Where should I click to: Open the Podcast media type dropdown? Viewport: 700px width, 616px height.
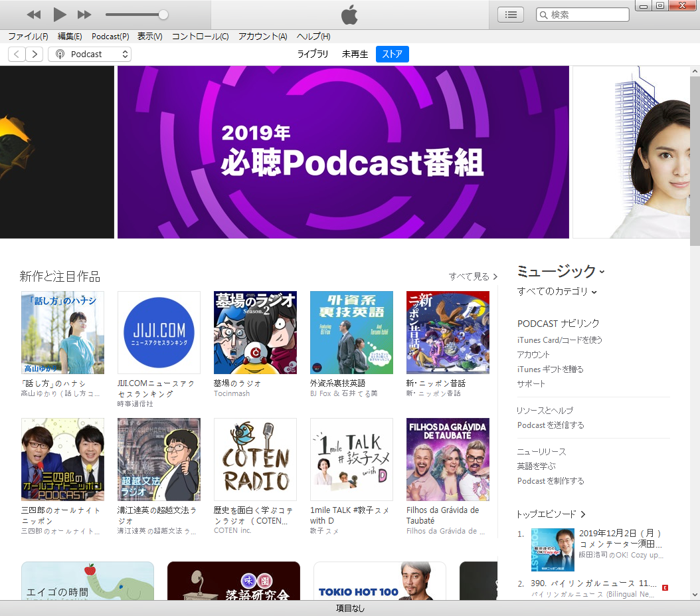pyautogui.click(x=89, y=54)
